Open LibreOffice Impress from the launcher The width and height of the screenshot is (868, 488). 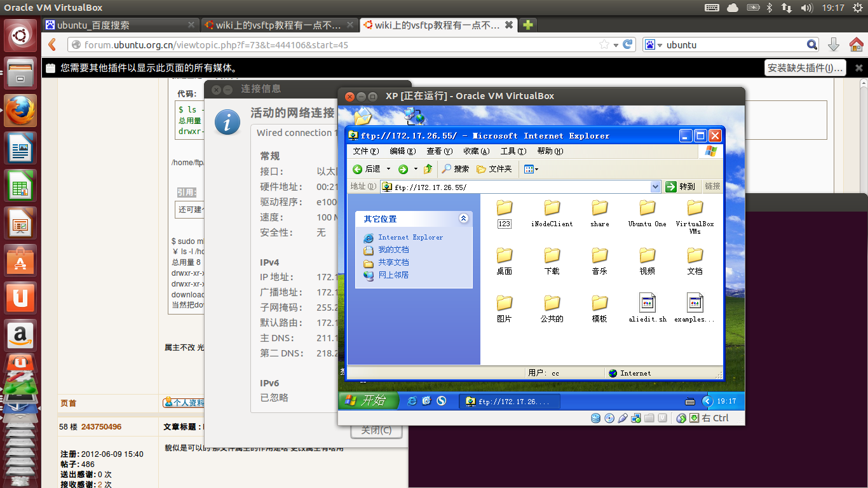20,224
